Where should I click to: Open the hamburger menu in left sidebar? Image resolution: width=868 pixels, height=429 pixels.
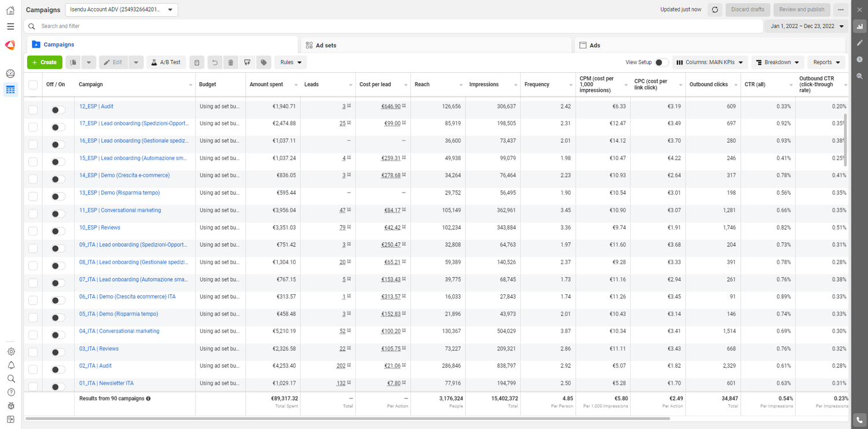(x=10, y=27)
